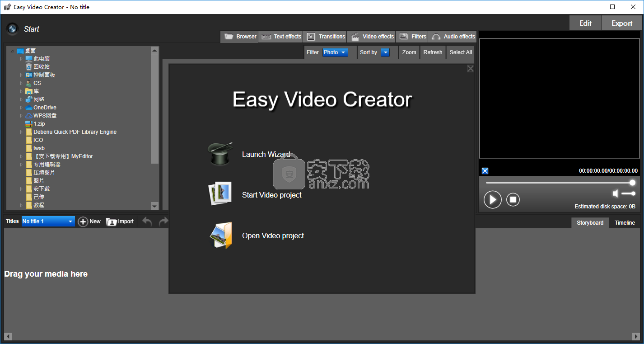Click the Import camera icon
The height and width of the screenshot is (344, 644).
(x=111, y=221)
